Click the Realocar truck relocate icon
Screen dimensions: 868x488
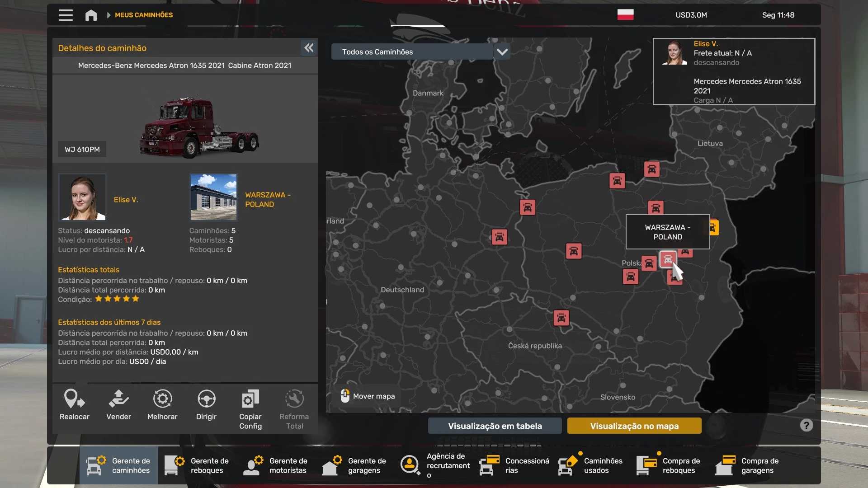(x=74, y=399)
